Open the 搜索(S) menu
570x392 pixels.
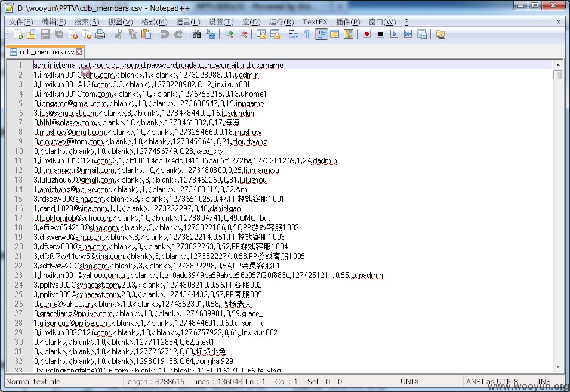(x=87, y=22)
